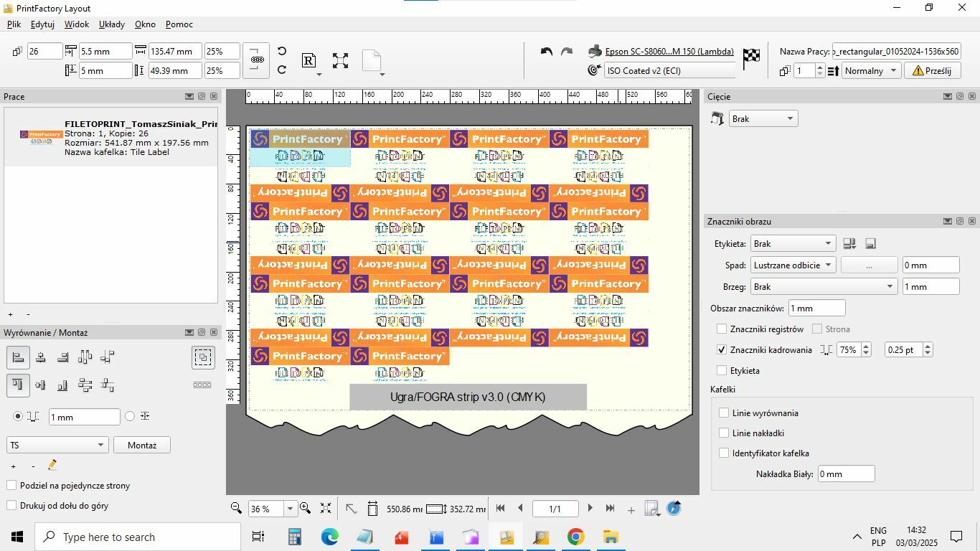This screenshot has width=980, height=551.
Task: Rotate selection counter-clockwise with top rotate icon
Action: click(282, 52)
